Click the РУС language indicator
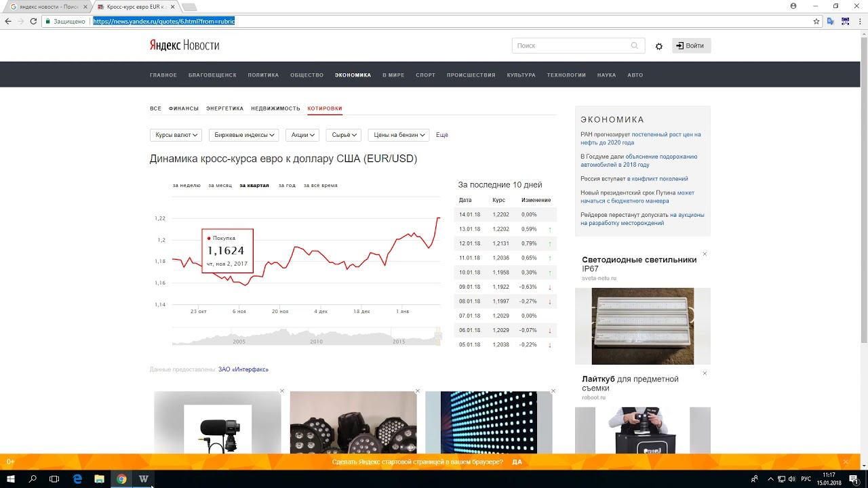 [x=806, y=479]
